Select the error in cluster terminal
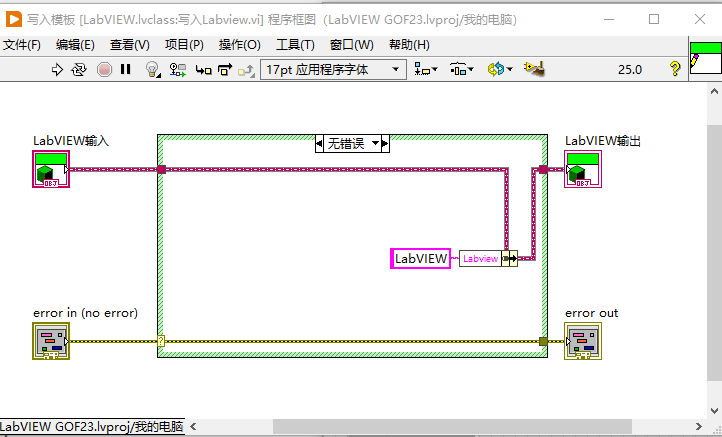 [51, 341]
